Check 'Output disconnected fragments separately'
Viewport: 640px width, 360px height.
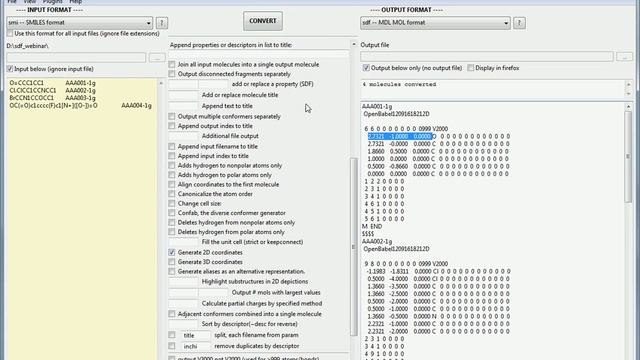pyautogui.click(x=172, y=74)
